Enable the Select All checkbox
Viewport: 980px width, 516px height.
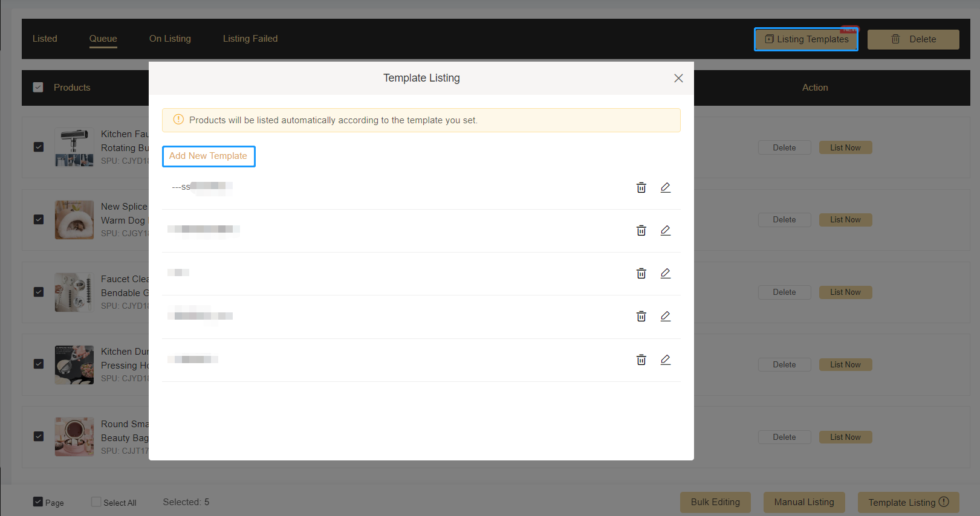tap(96, 502)
